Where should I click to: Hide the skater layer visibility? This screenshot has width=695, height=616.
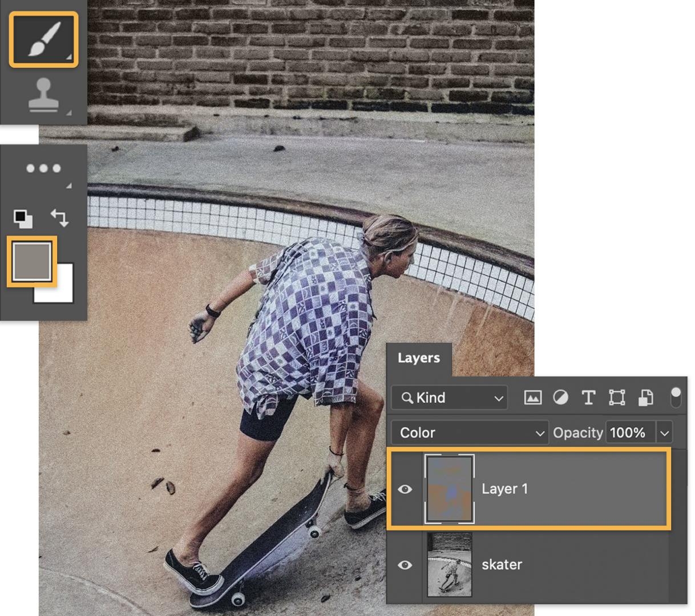pyautogui.click(x=406, y=565)
